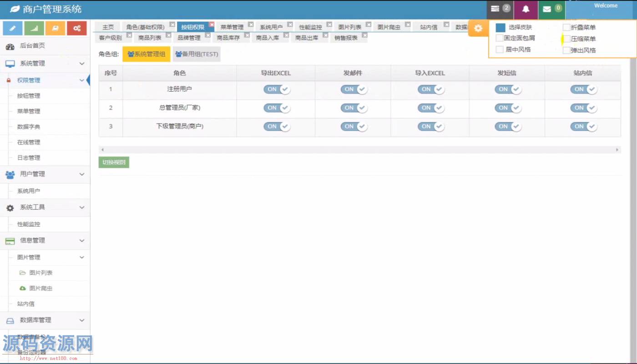This screenshot has height=364, width=637.
Task: Close the 商品列表 tab
Action: coord(168,35)
